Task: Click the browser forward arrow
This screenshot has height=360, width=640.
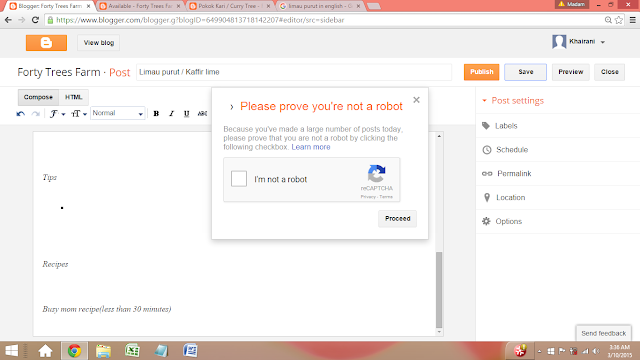Action: pos(22,20)
